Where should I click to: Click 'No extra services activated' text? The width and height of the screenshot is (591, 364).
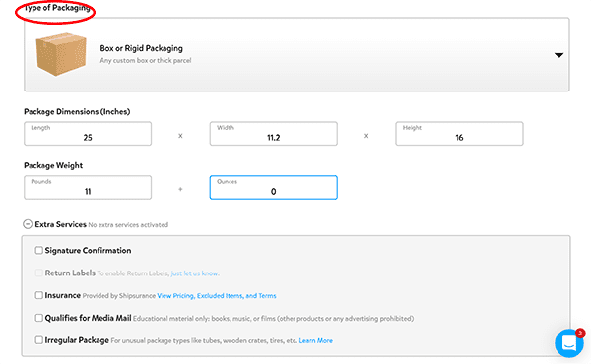pyautogui.click(x=128, y=225)
